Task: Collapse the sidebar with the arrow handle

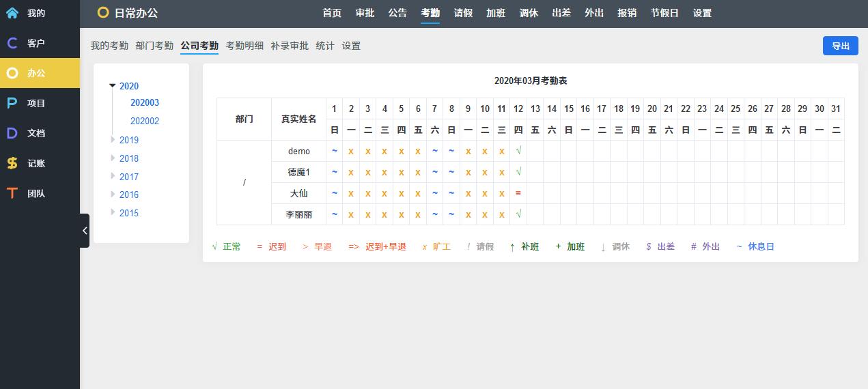Action: (x=85, y=231)
